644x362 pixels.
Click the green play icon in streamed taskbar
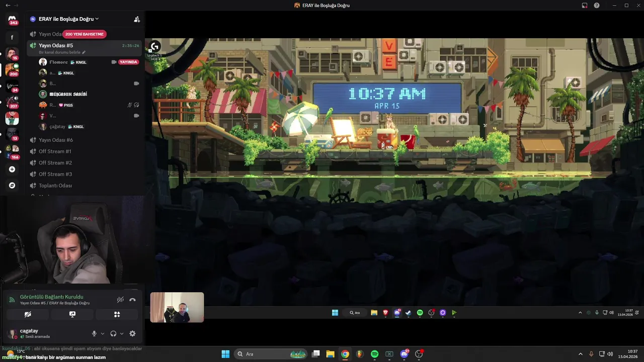coord(454,313)
